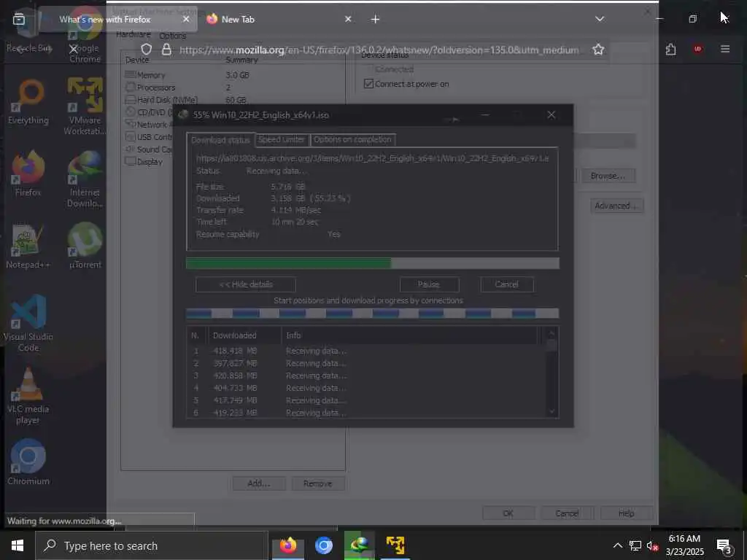Select the VLC media player desktop icon
Image resolution: width=747 pixels, height=560 pixels.
click(28, 396)
